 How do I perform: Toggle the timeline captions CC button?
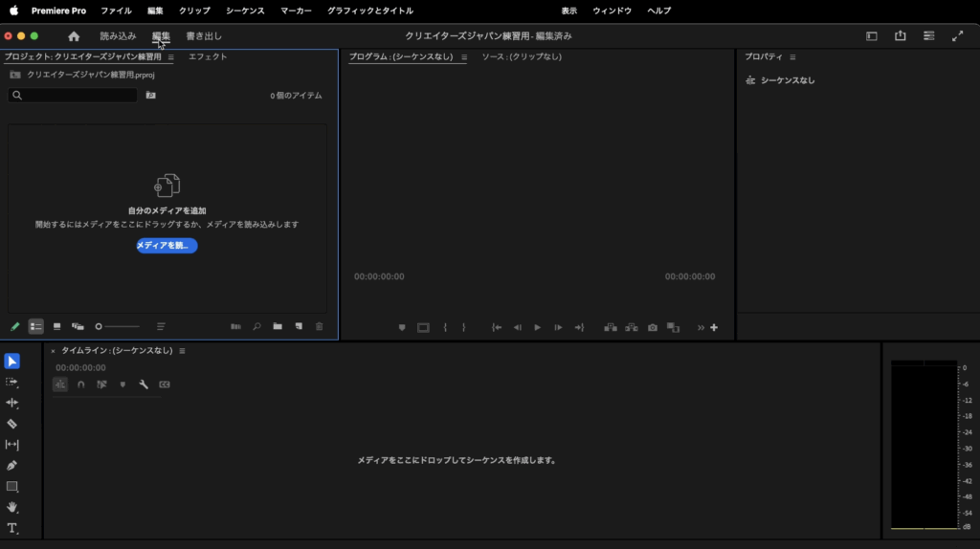pos(165,384)
